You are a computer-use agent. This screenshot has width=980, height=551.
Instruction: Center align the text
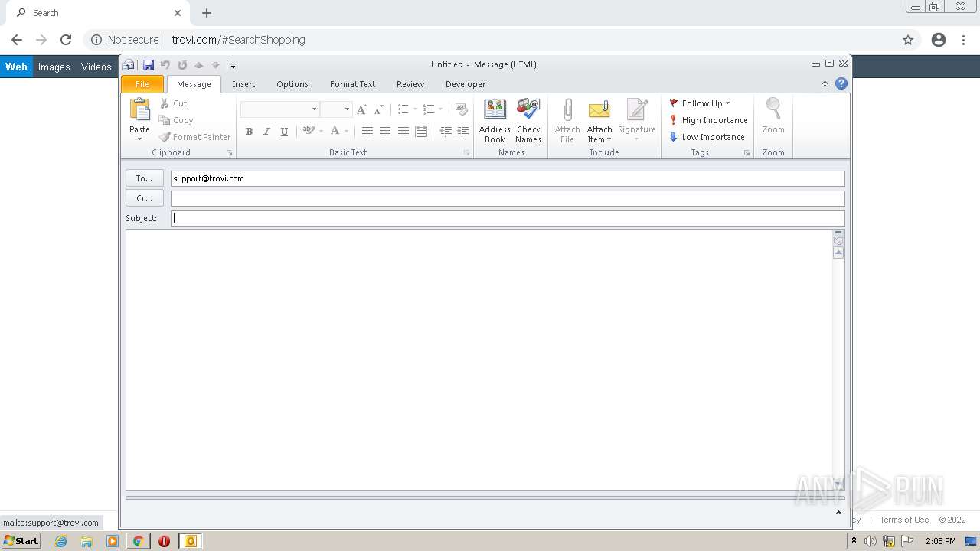tap(385, 132)
